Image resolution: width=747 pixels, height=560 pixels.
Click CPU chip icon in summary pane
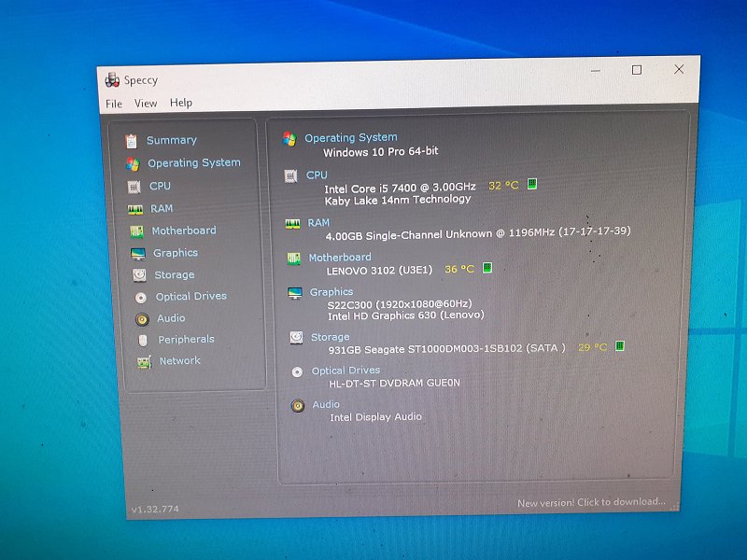tap(290, 176)
